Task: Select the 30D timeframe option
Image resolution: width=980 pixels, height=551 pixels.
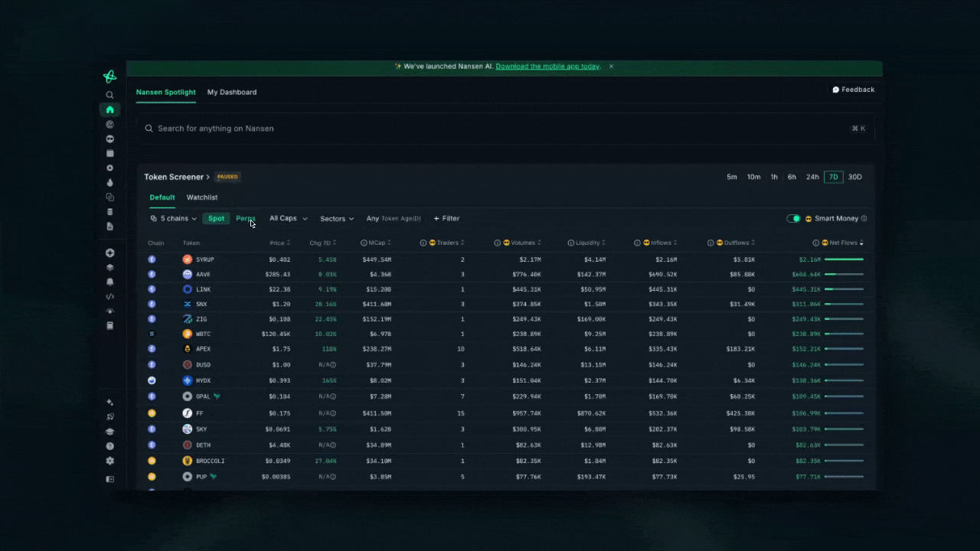Action: (x=854, y=178)
